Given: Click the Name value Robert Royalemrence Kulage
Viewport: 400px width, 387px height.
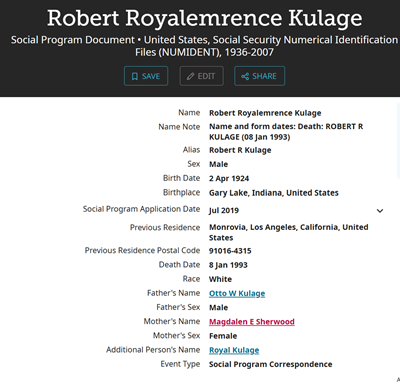Looking at the screenshot, I should (x=265, y=113).
